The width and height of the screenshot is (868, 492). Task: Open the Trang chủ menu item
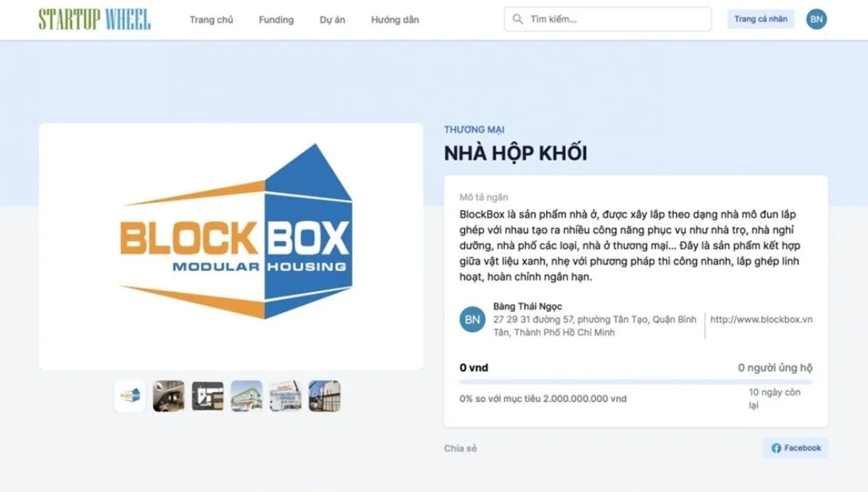click(211, 20)
